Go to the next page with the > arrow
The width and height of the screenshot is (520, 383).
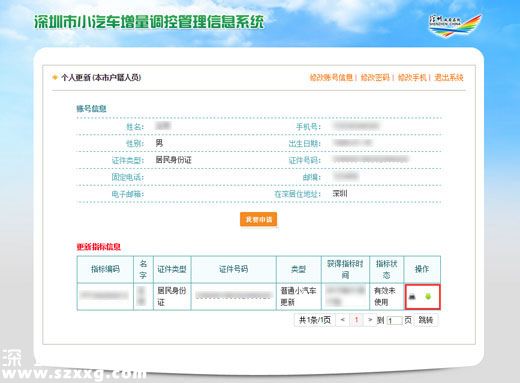[370, 320]
